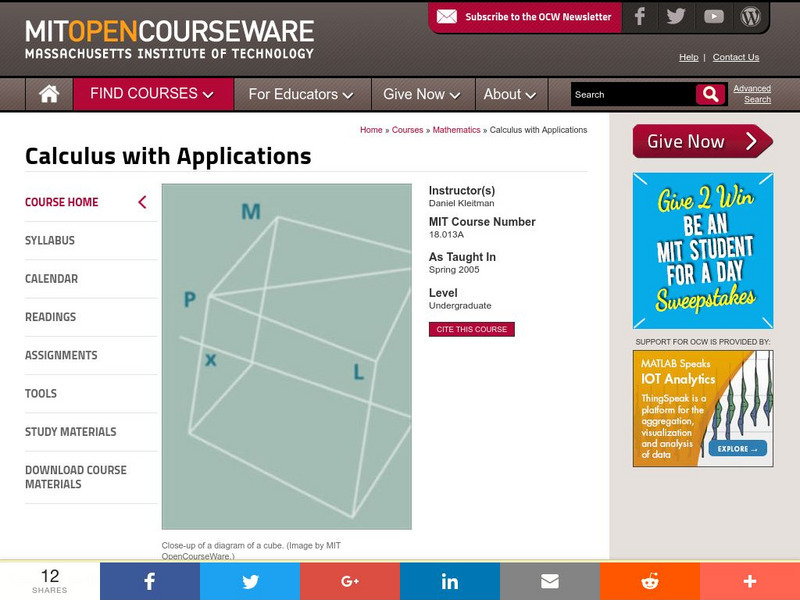This screenshot has height=600, width=800.
Task: Share on Twitter via bottom bar
Action: 250,581
